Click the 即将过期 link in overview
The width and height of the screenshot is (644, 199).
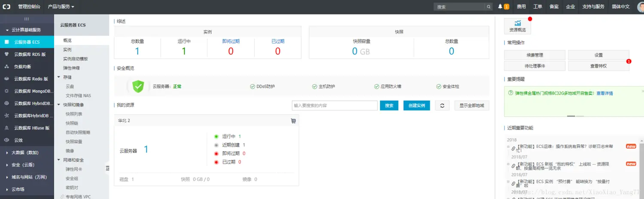pyautogui.click(x=231, y=41)
